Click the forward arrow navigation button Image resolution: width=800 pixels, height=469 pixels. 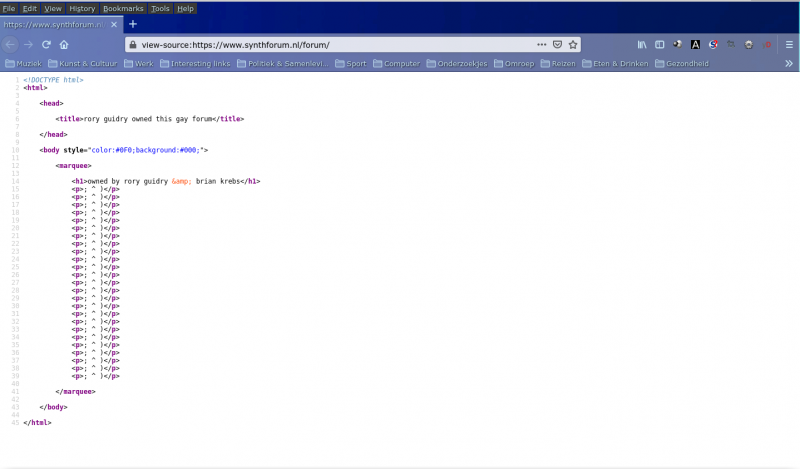point(28,45)
